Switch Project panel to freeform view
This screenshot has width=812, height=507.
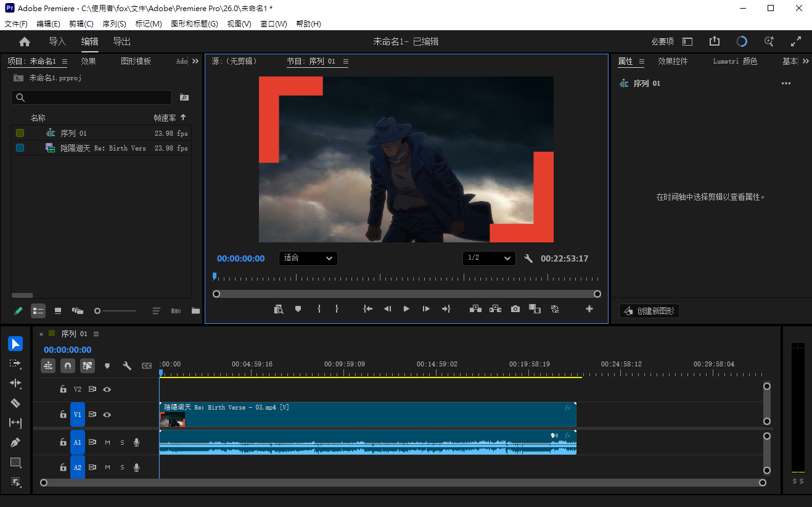click(77, 311)
